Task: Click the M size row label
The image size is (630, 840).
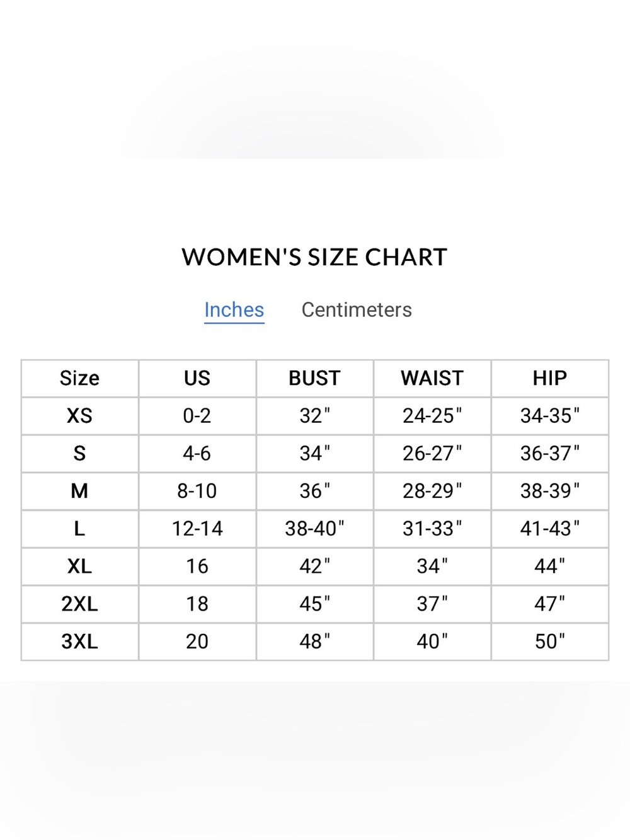Action: click(x=79, y=491)
